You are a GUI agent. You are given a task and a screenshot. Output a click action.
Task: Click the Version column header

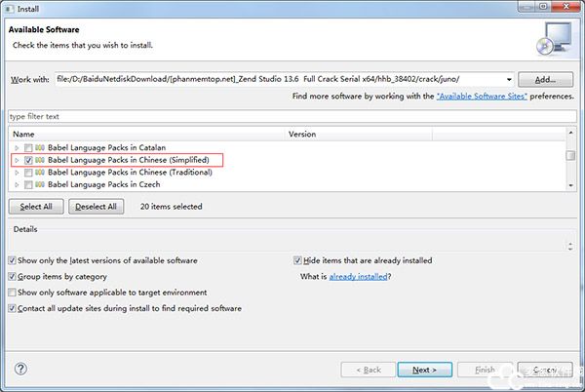pyautogui.click(x=424, y=134)
